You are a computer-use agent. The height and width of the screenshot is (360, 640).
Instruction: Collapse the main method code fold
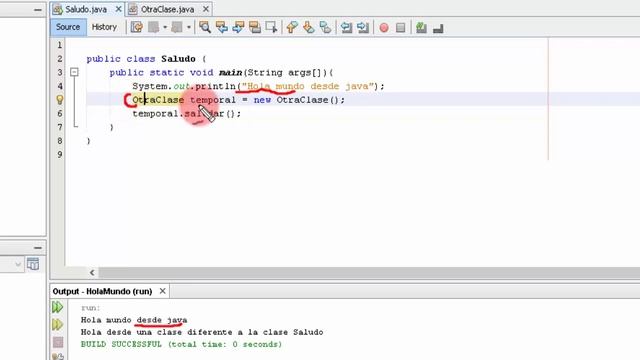(74, 72)
